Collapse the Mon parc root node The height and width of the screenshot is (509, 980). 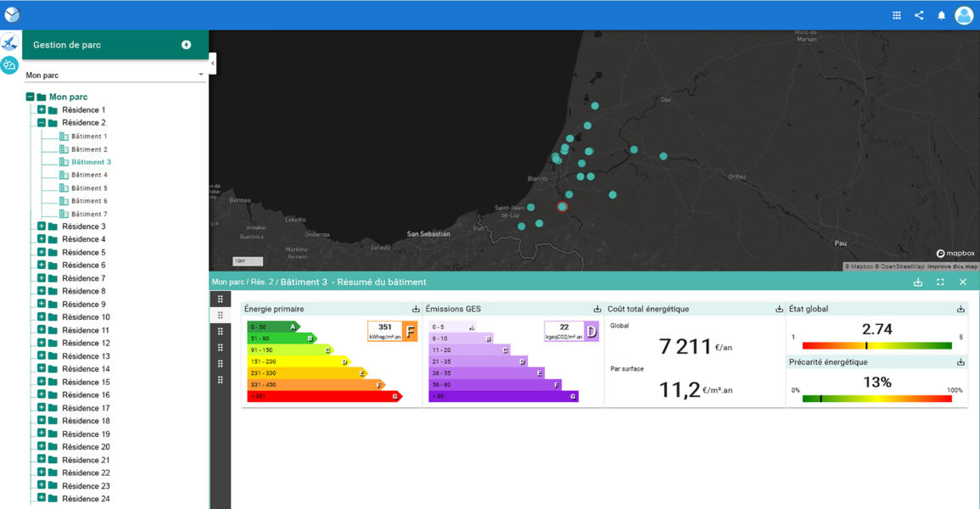(30, 97)
